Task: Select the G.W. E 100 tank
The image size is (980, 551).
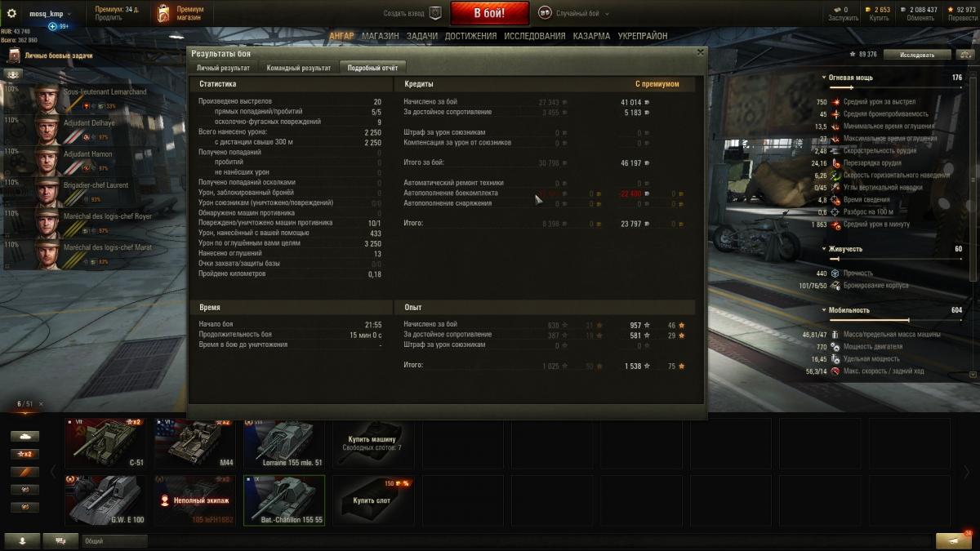Action: (105, 500)
